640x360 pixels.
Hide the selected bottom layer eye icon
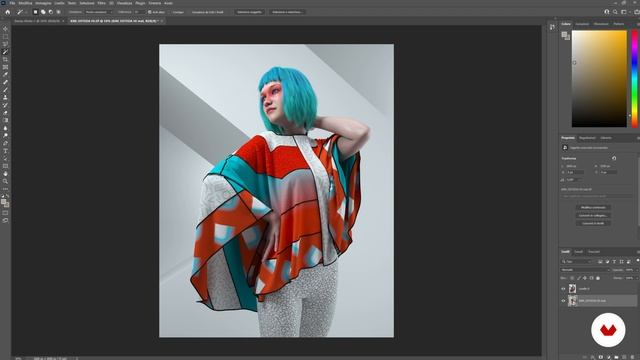(x=563, y=301)
